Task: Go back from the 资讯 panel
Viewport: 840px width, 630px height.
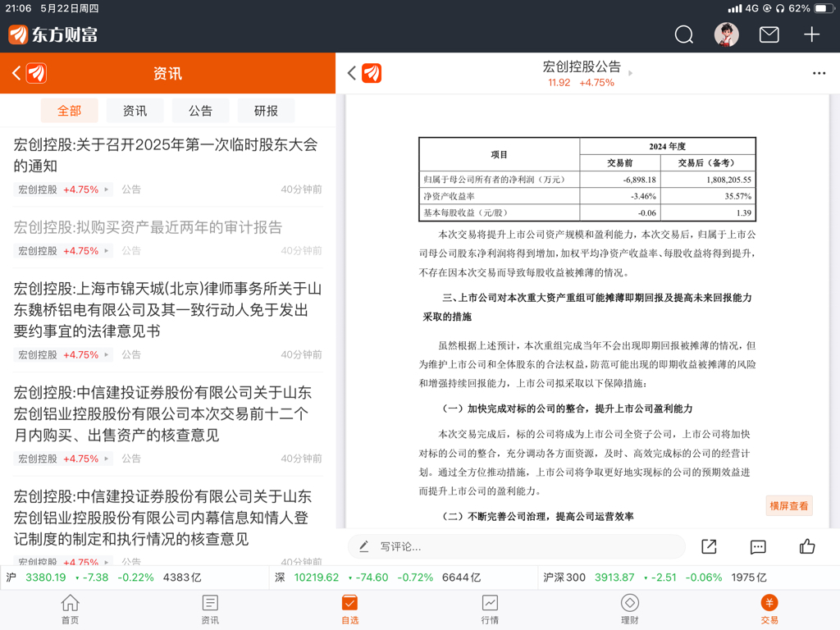Action: 16,73
